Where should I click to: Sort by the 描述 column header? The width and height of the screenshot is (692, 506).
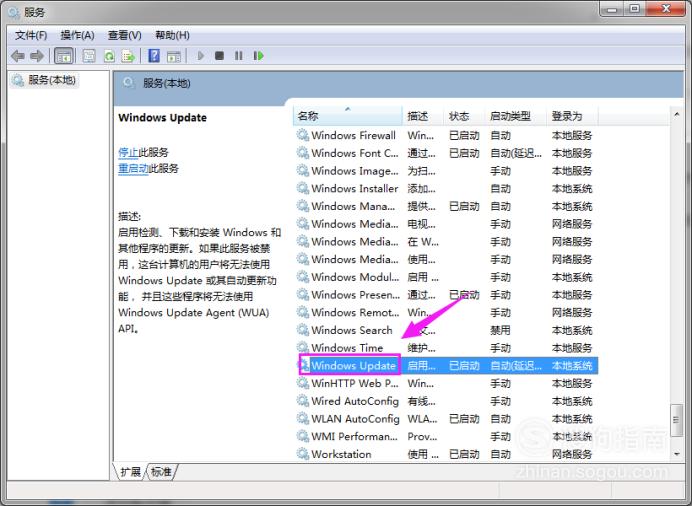point(422,116)
